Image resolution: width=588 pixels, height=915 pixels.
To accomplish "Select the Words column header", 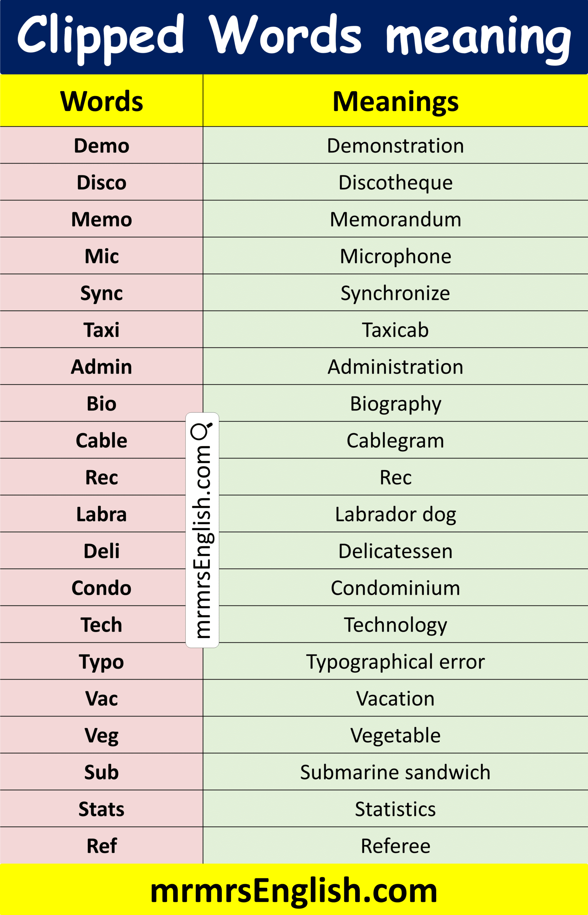I will [x=101, y=102].
